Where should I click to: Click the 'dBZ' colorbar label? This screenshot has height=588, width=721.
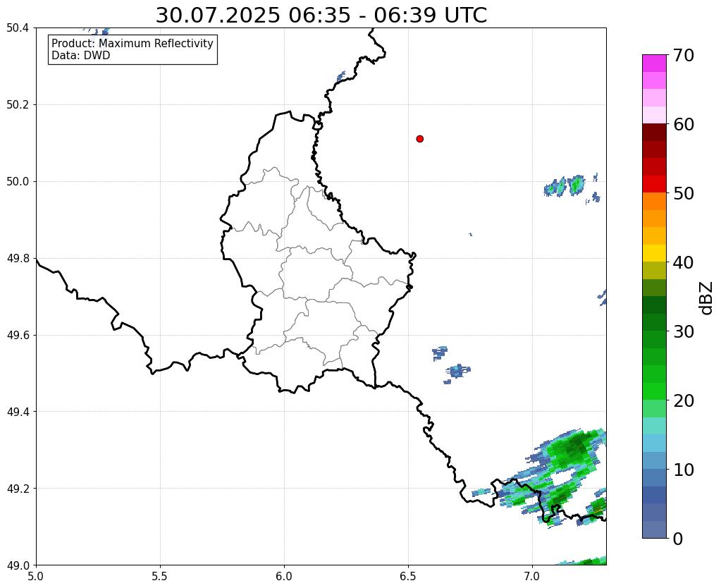(707, 298)
